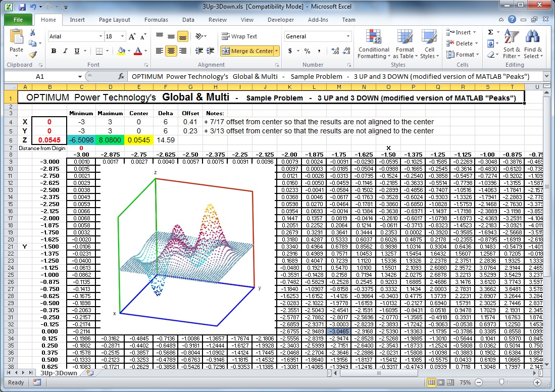The image size is (555, 392).
Task: Click the Fill down arrow icon
Action: [491, 43]
